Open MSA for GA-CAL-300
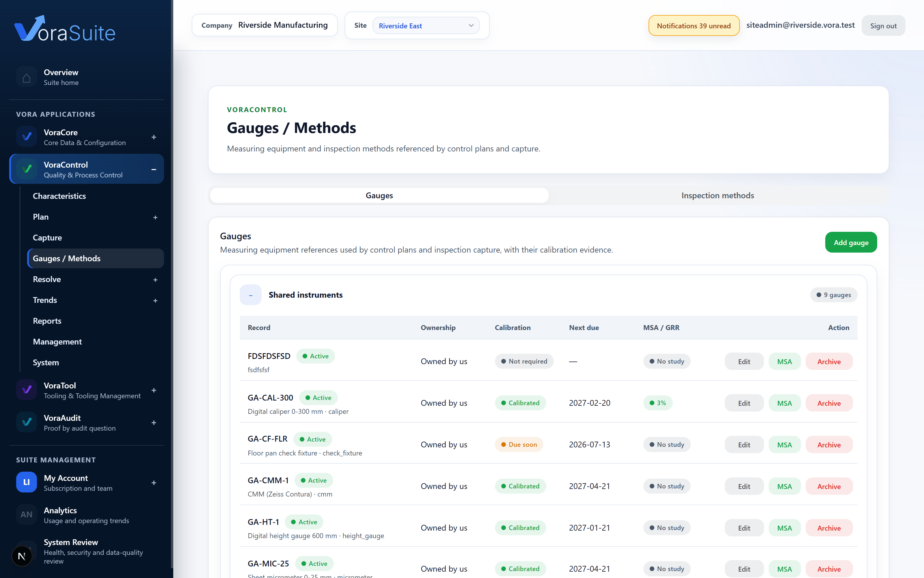The image size is (924, 578). tap(785, 403)
